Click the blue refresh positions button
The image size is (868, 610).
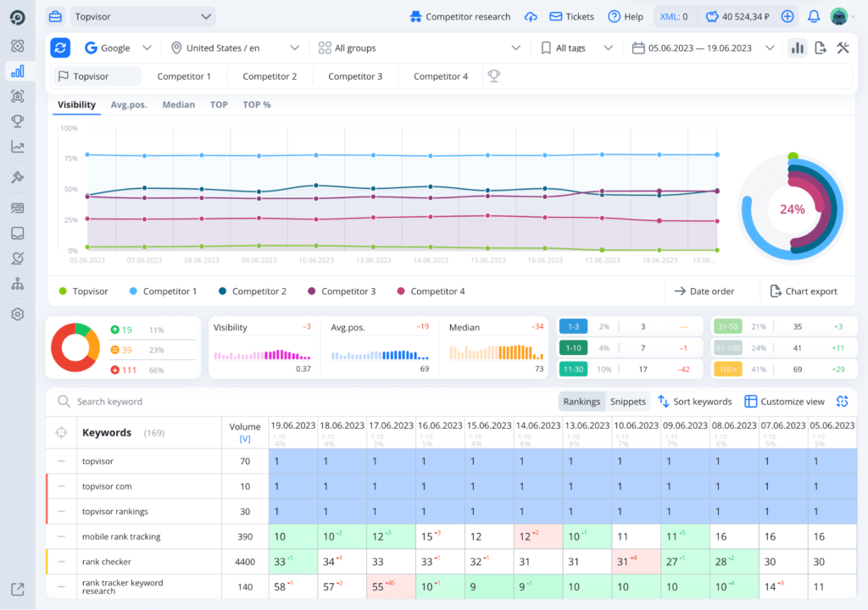click(60, 47)
